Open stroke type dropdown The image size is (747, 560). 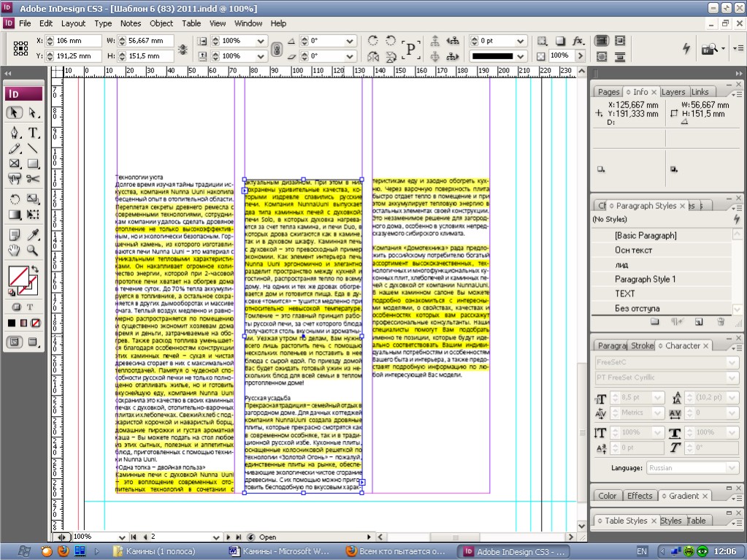(x=520, y=56)
